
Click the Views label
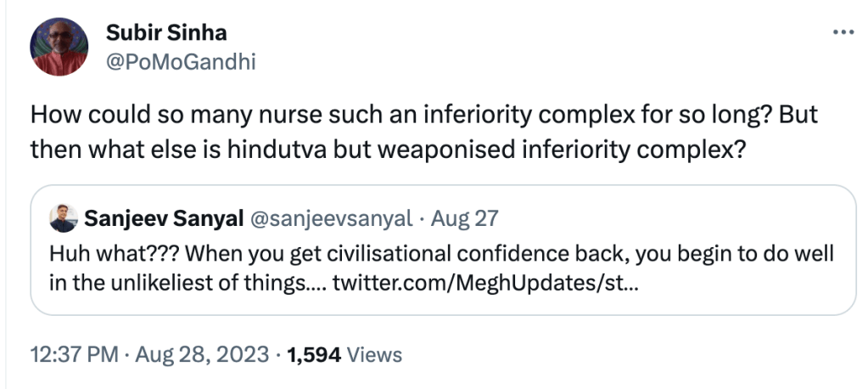tap(374, 354)
